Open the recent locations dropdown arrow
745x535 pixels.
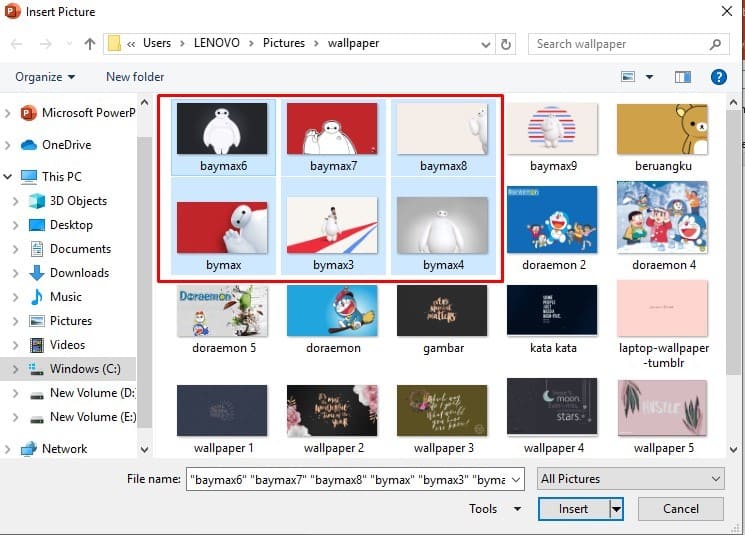point(69,44)
